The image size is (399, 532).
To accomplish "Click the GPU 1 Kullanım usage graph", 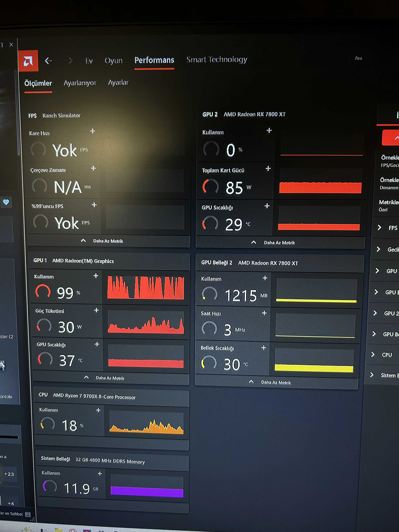I will [146, 287].
